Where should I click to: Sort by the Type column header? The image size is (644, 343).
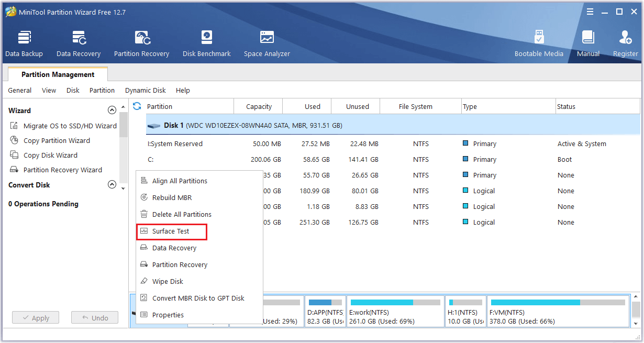pos(508,106)
